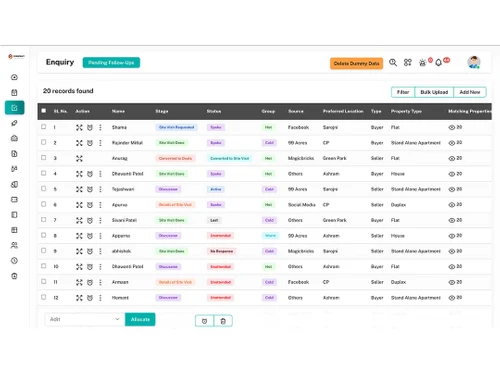Click the bulk delete trash button
This screenshot has height=375, width=500.
click(223, 321)
